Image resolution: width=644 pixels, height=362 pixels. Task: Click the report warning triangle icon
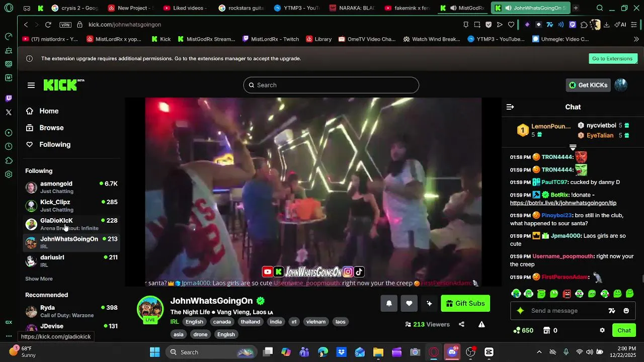pos(481,324)
